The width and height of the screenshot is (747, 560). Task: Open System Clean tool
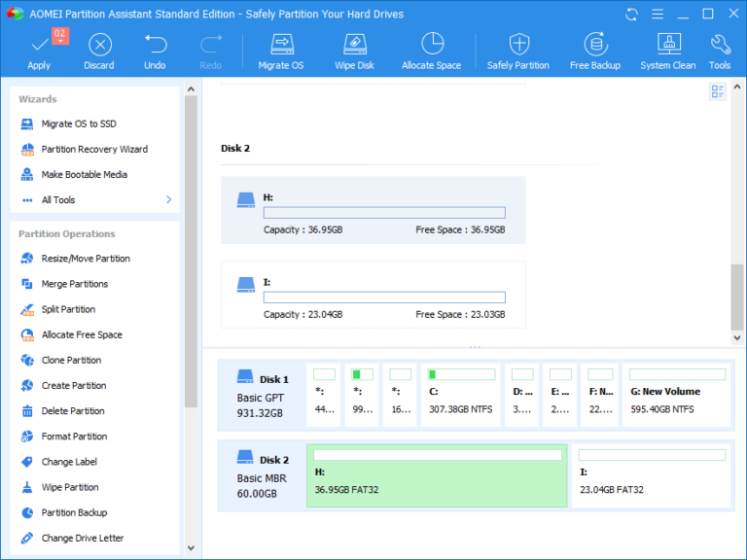668,52
